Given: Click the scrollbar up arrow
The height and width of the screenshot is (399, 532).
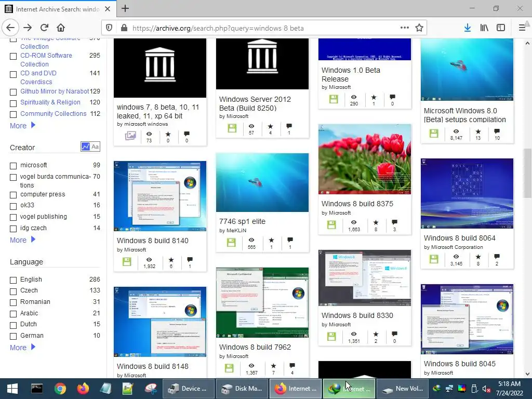Looking at the screenshot, I should point(527,43).
